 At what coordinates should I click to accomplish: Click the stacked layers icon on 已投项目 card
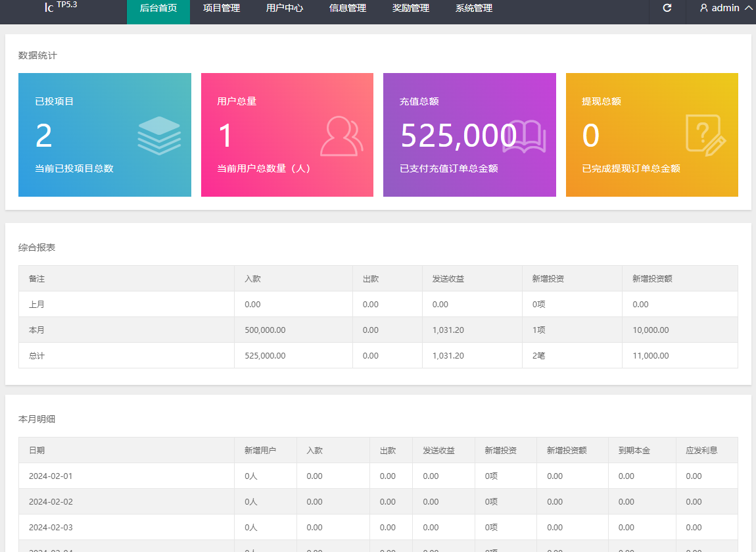159,136
